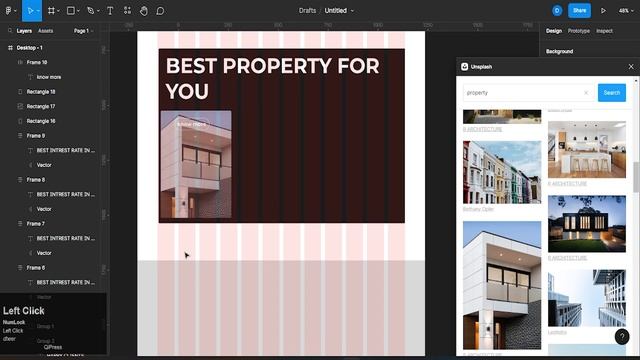Select the Frame 10 layer
Viewport: 640px width, 360px height.
[x=37, y=62]
